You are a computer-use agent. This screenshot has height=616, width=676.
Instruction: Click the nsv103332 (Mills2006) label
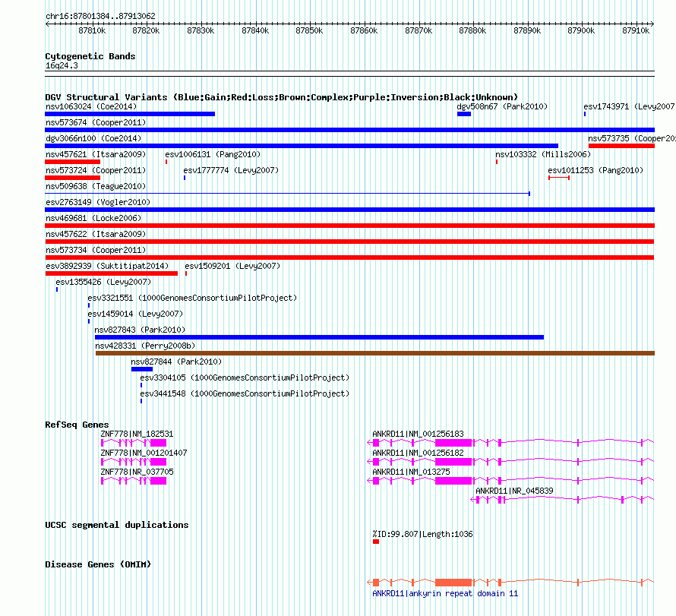click(543, 154)
